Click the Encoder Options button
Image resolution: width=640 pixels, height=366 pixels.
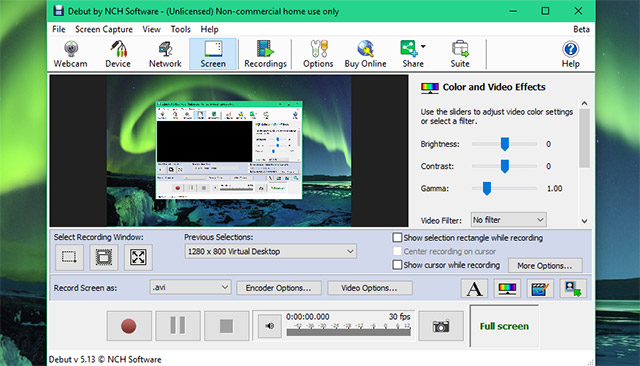[279, 288]
